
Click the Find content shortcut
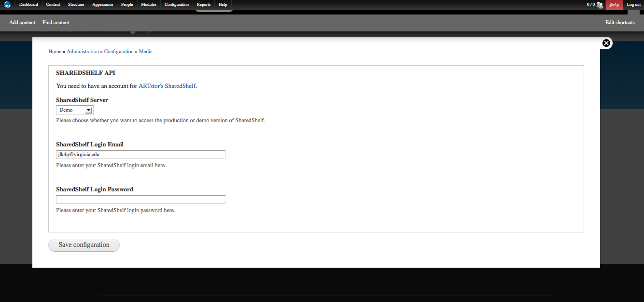(56, 22)
